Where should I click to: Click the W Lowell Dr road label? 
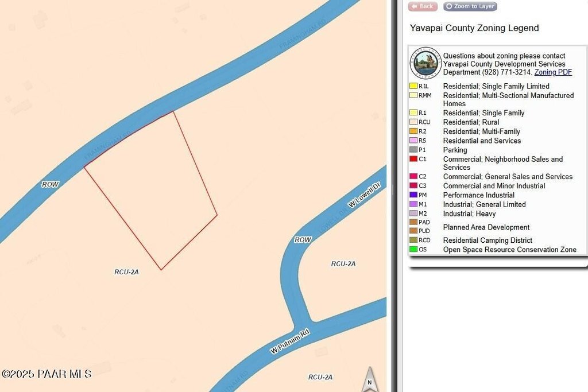coord(365,196)
